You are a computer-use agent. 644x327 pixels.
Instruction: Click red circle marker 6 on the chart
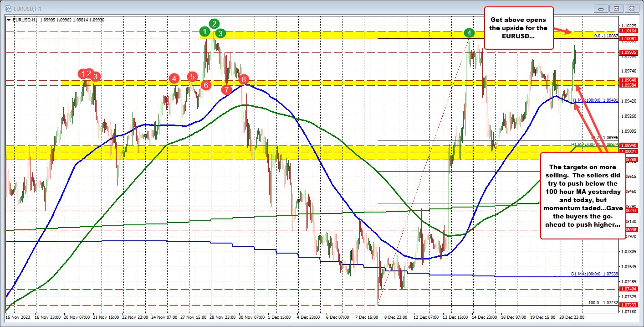[x=206, y=85]
